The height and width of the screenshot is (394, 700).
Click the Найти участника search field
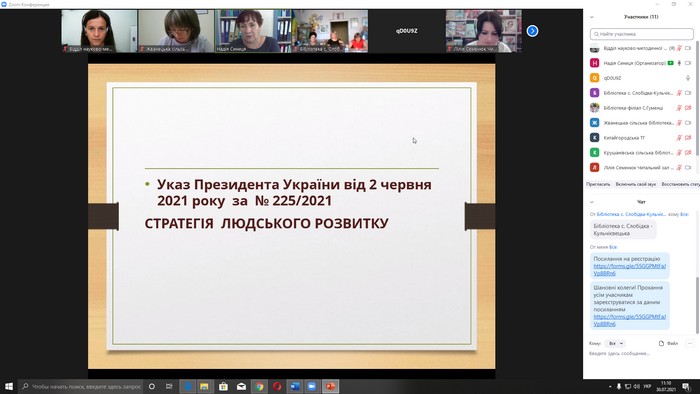642,34
